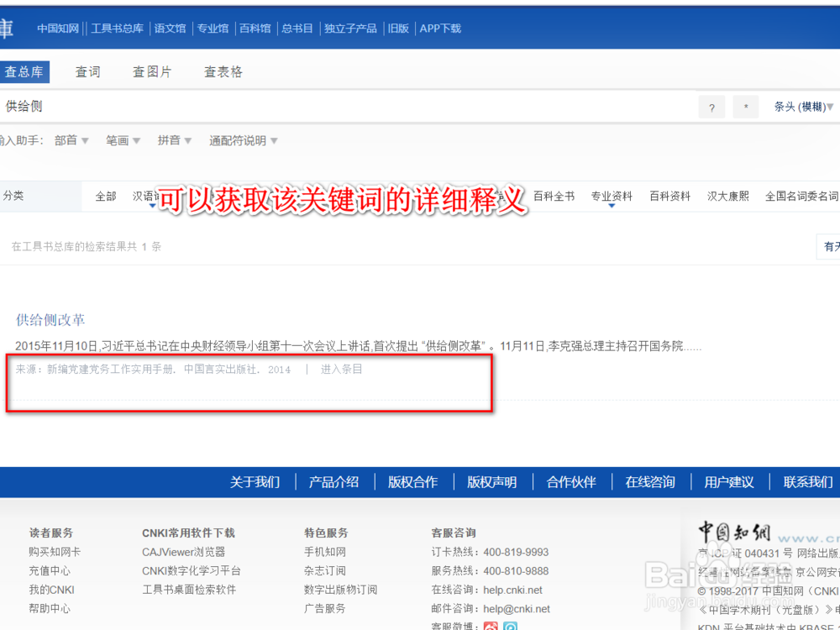The height and width of the screenshot is (630, 840).
Task: Open the red Weibo customer service icon
Action: (x=491, y=627)
